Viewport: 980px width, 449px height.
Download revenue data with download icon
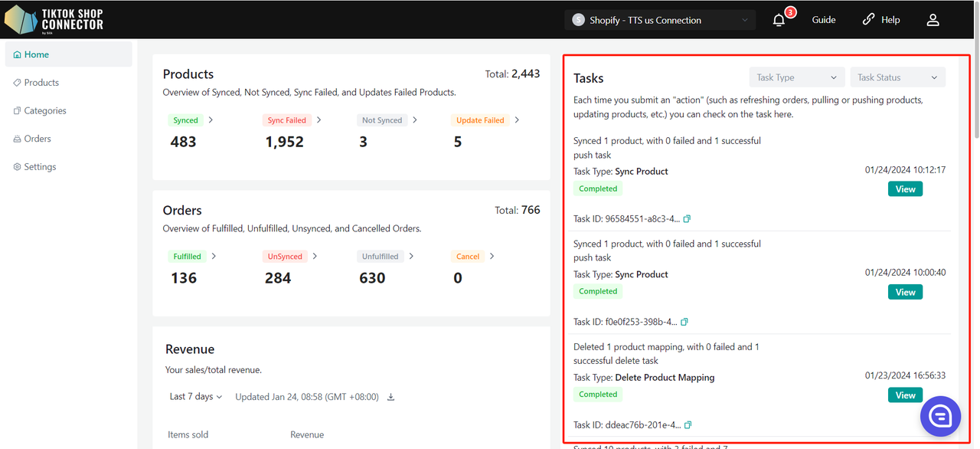coord(391,397)
